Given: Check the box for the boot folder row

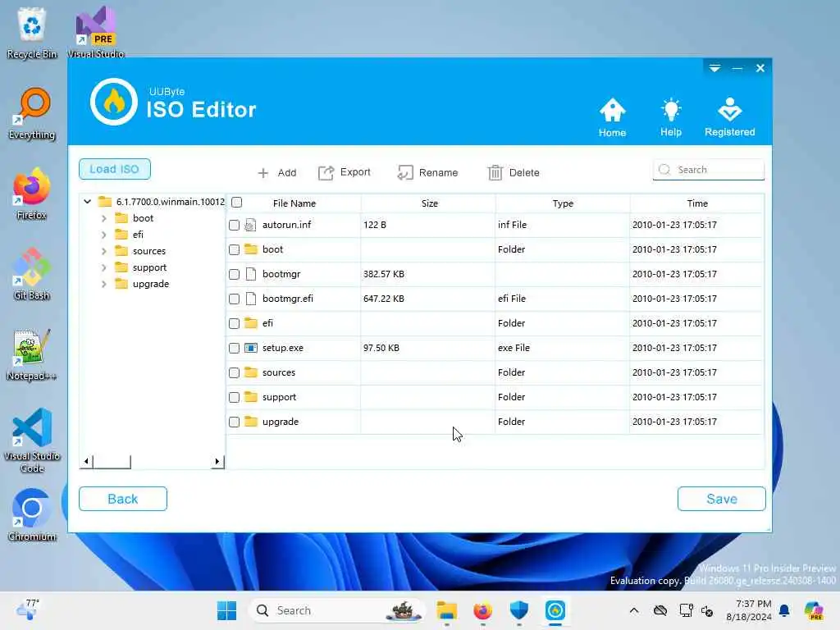Looking at the screenshot, I should (x=234, y=250).
